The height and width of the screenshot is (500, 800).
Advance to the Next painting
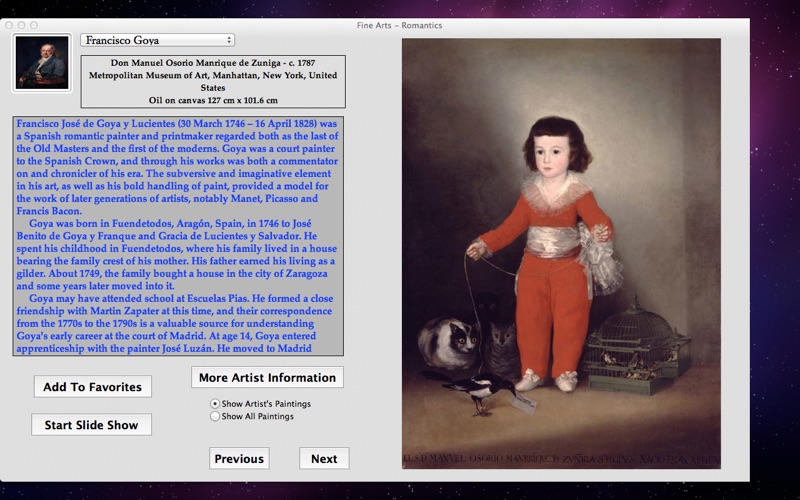pyautogui.click(x=324, y=458)
